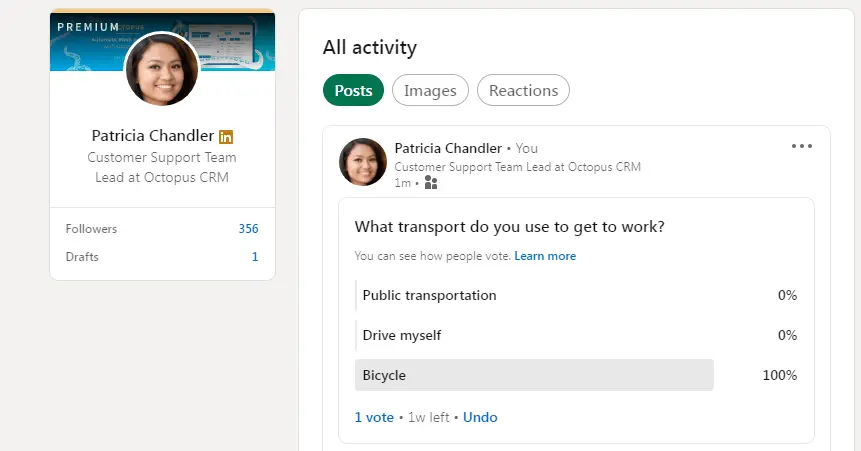Click the 'Bicycle' poll result bar
Viewport: 861px width, 451px height.
coord(534,375)
